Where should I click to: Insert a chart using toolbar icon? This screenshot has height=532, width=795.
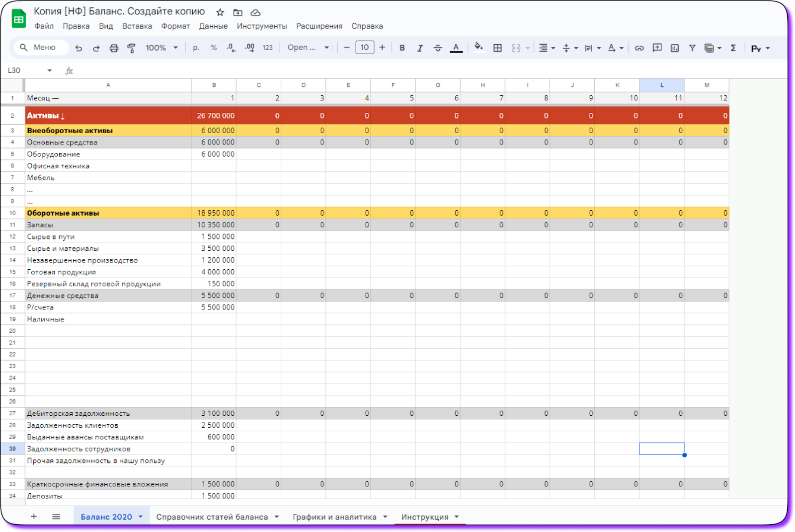[x=675, y=48]
